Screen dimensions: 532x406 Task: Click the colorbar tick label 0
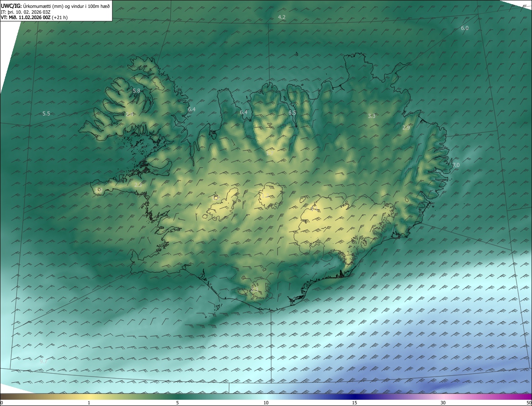2,403
